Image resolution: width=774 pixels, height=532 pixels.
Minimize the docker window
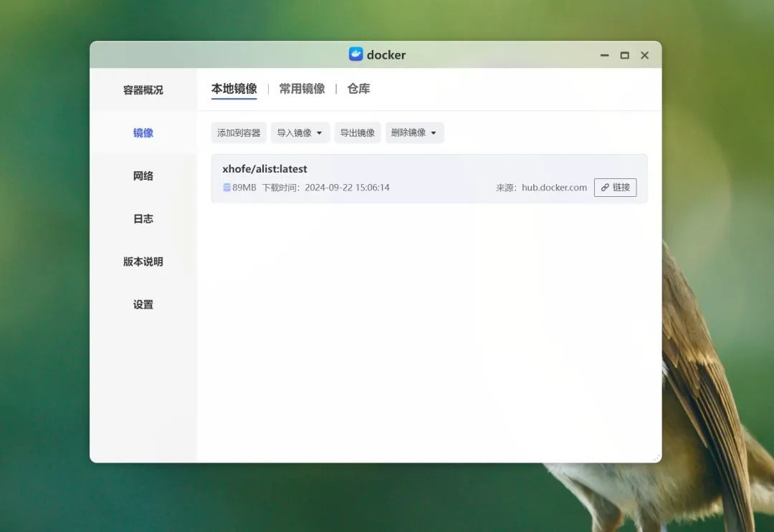605,55
